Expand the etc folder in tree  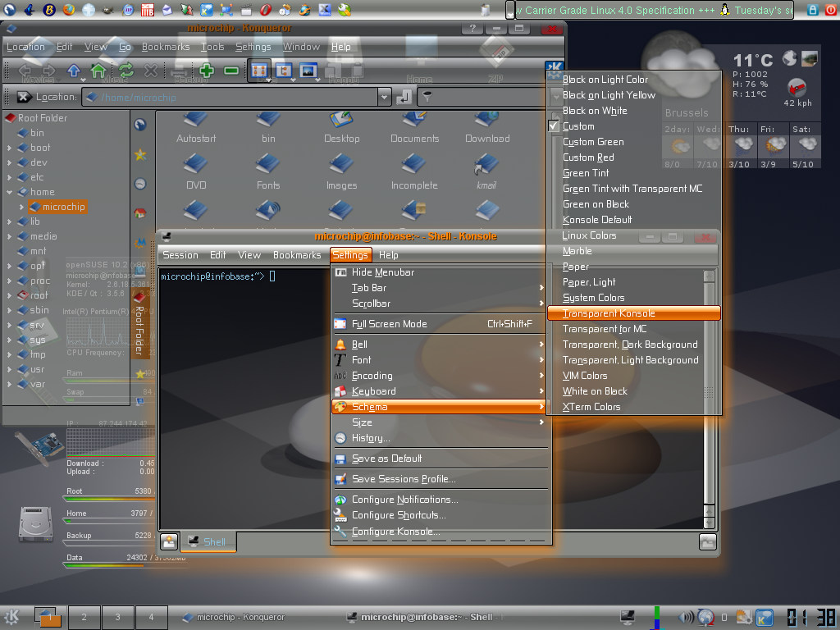point(9,177)
